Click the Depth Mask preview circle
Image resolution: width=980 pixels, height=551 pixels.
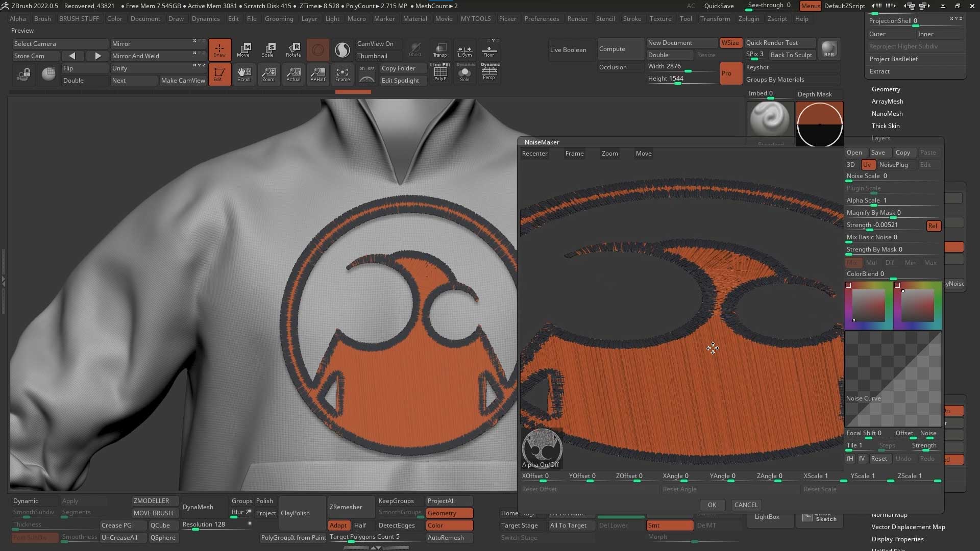[x=819, y=124]
